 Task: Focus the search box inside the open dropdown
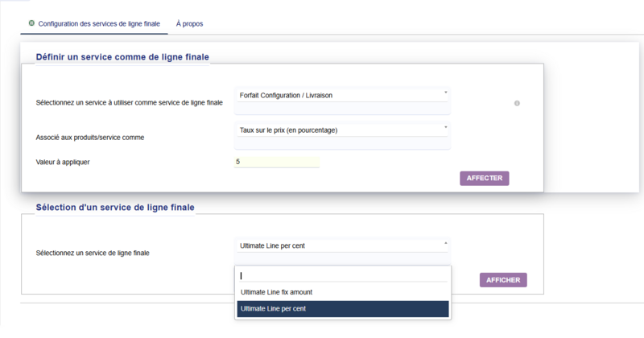342,275
